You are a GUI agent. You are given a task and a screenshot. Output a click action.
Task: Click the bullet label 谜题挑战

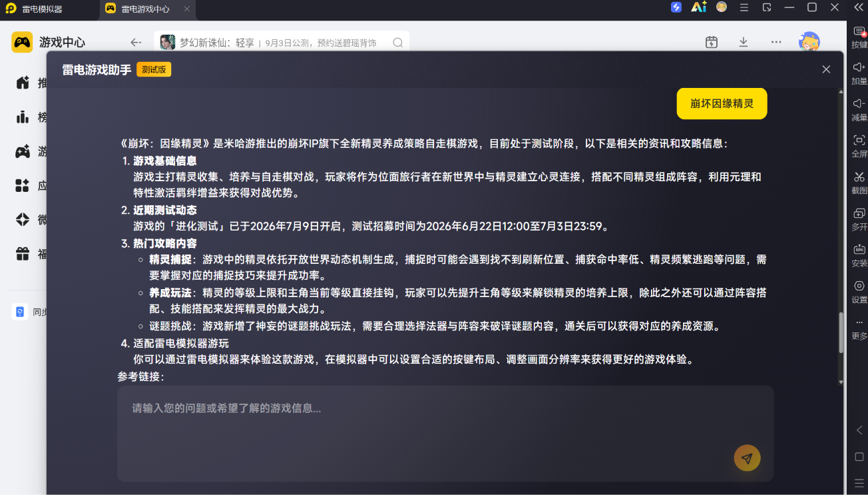[x=170, y=326]
